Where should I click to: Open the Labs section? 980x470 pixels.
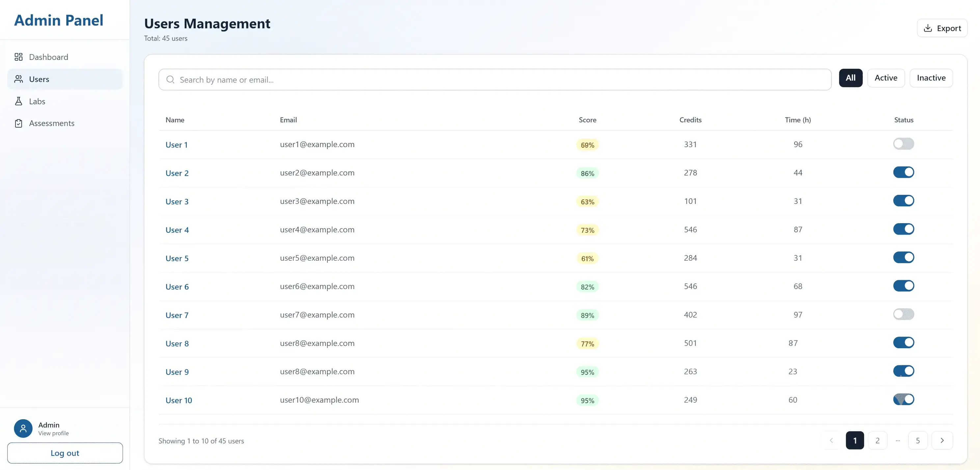(x=65, y=101)
